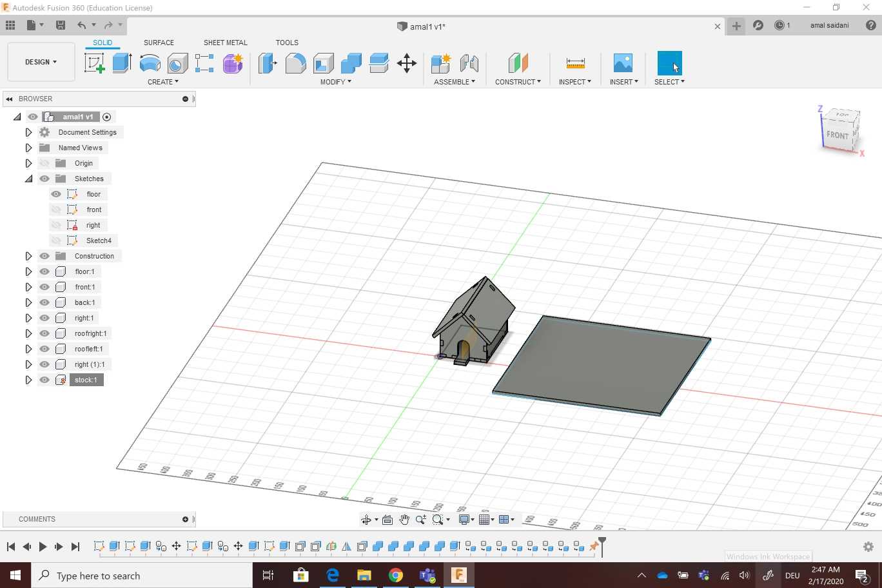
Task: Open the MODIFY menu
Action: [335, 82]
